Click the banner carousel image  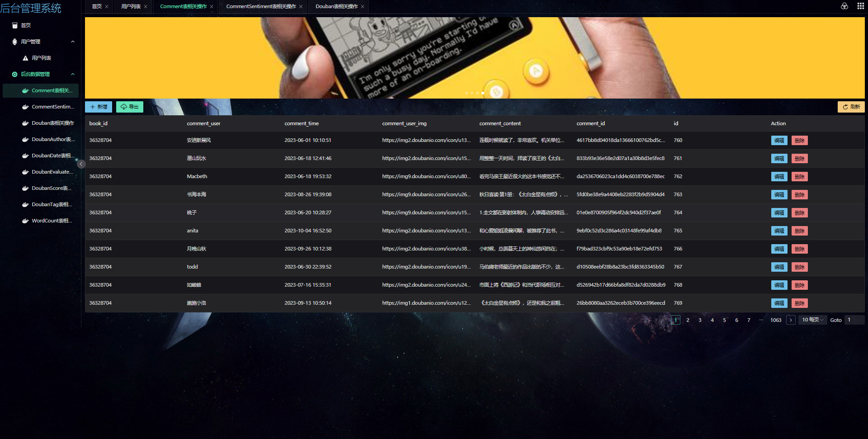pyautogui.click(x=475, y=58)
